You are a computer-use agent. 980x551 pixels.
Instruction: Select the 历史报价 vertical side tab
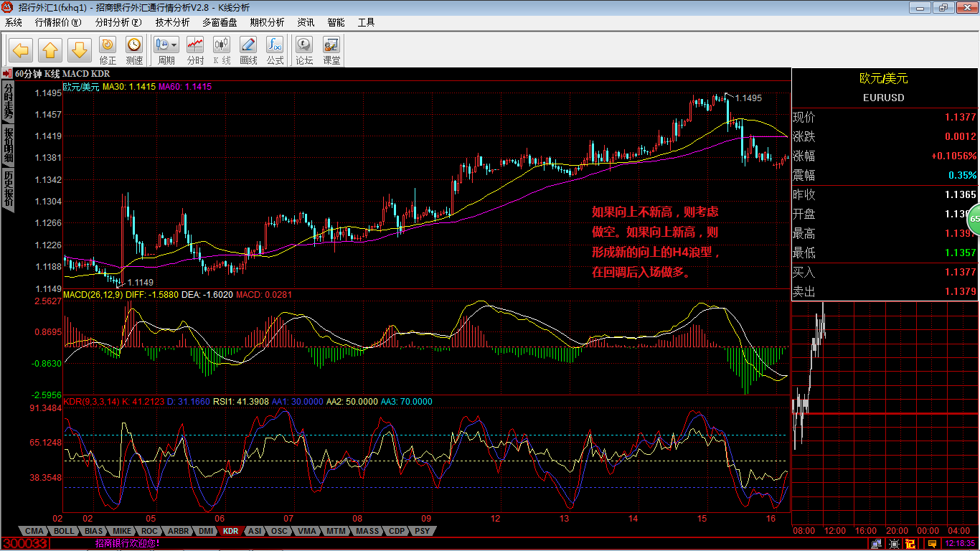(x=8, y=188)
